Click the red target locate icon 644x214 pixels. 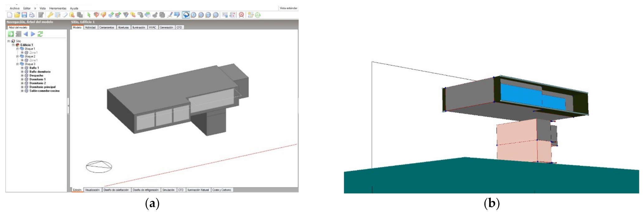point(241,15)
